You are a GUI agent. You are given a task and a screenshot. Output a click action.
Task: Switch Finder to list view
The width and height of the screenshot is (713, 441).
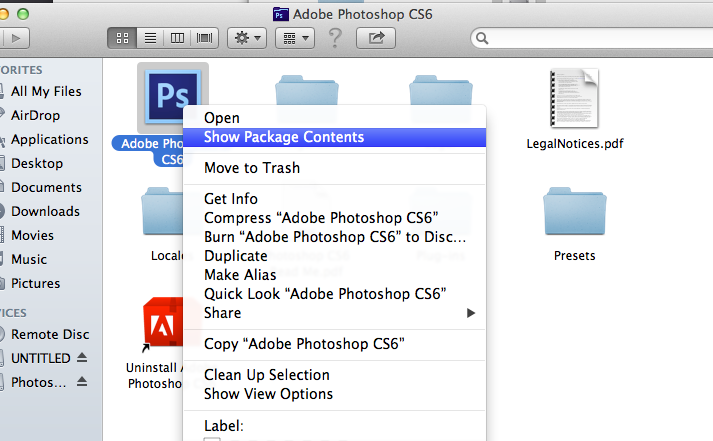point(150,38)
